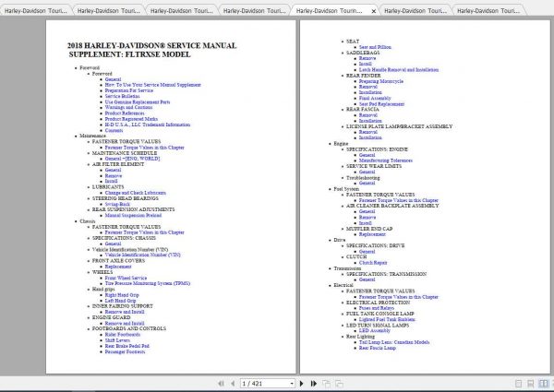Open the Swing-Back link

tap(117, 204)
